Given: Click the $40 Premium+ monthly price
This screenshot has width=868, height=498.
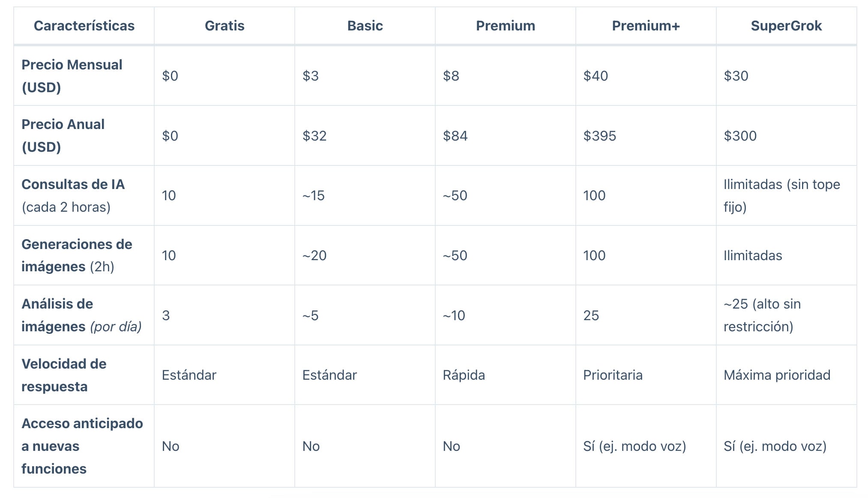Looking at the screenshot, I should (596, 76).
